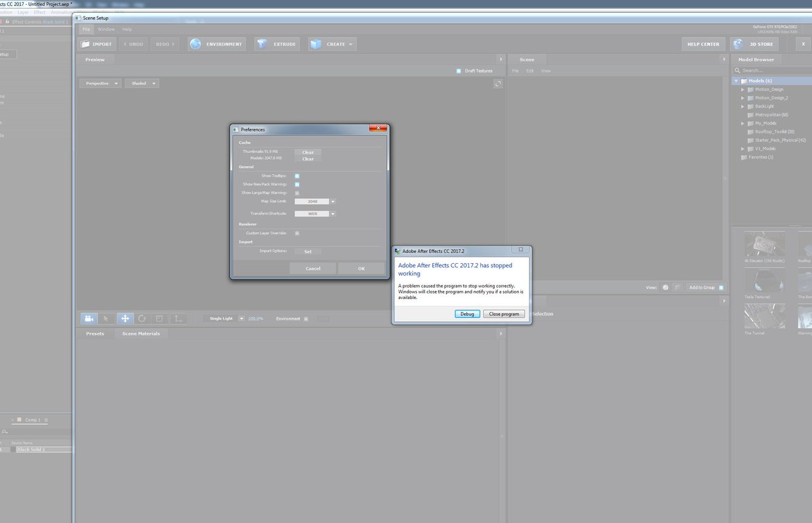
Task: Open the 3D Store
Action: [x=754, y=44]
